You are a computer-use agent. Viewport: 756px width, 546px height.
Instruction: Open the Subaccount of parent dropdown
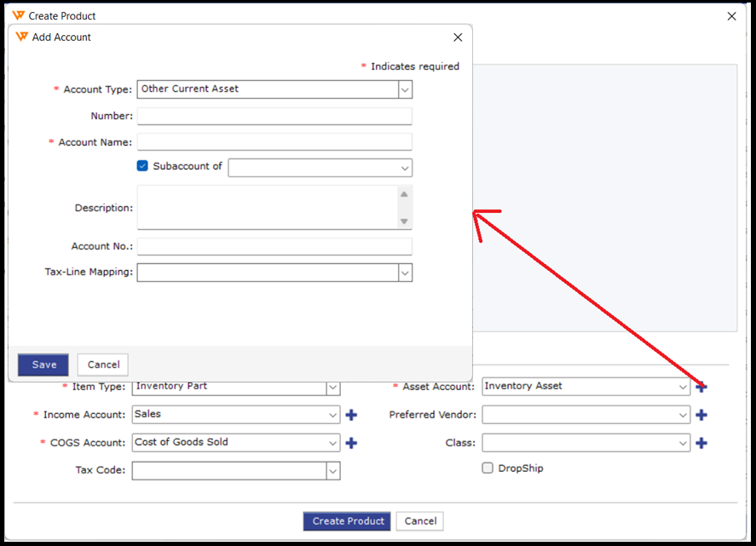pos(405,168)
